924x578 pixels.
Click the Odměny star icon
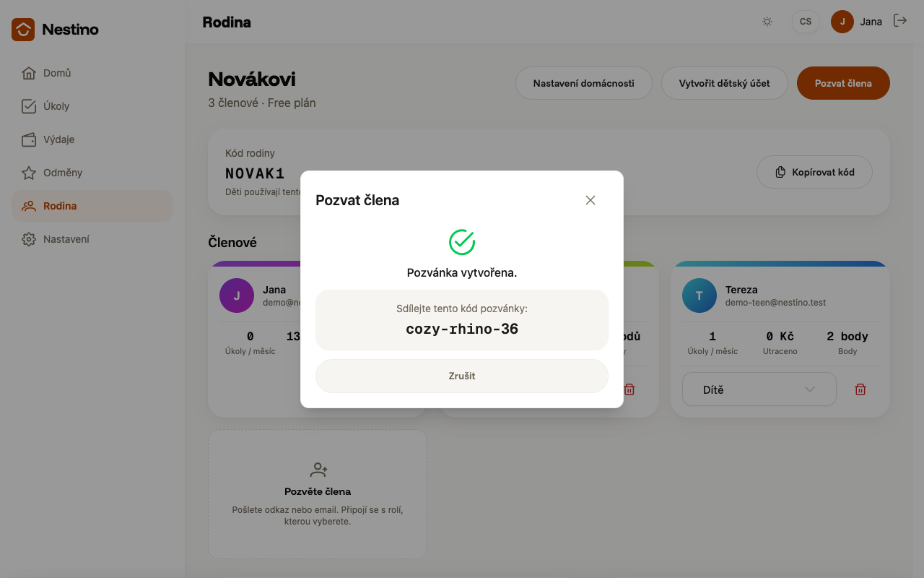pos(29,173)
